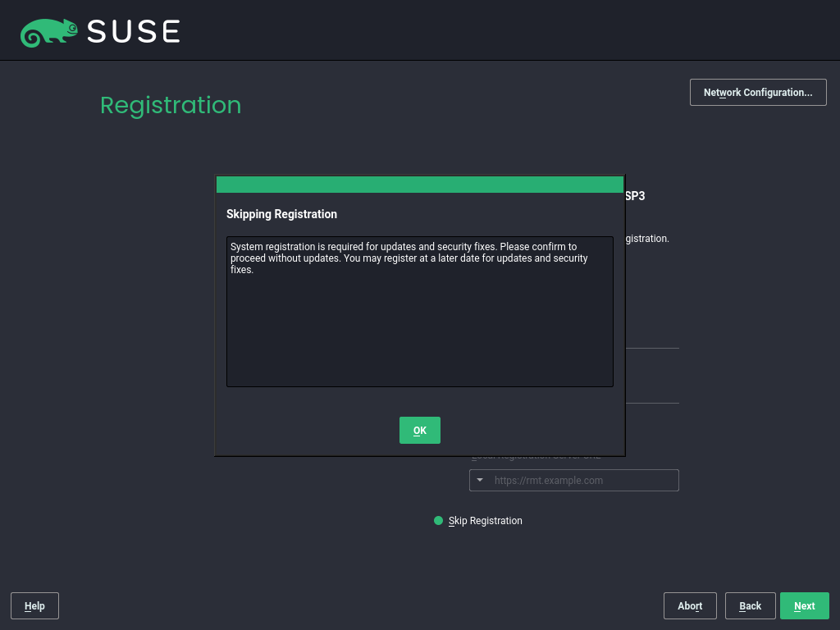Abort the installation

(689, 605)
